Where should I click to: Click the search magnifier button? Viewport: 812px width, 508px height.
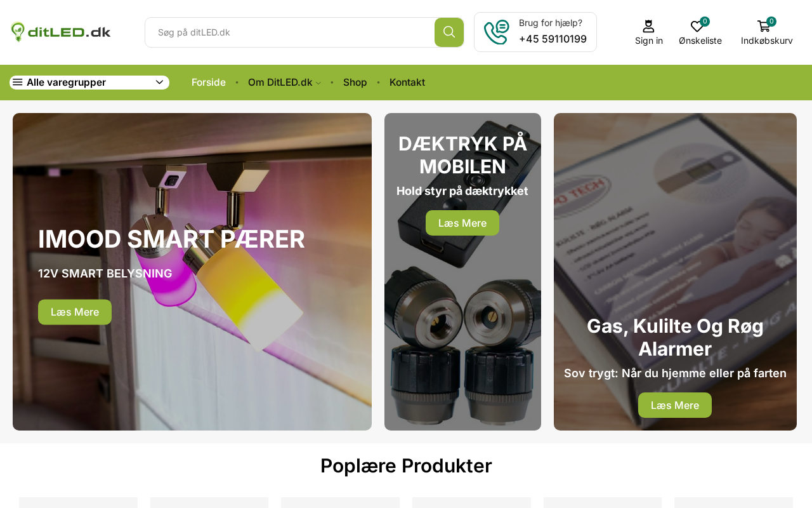(449, 32)
